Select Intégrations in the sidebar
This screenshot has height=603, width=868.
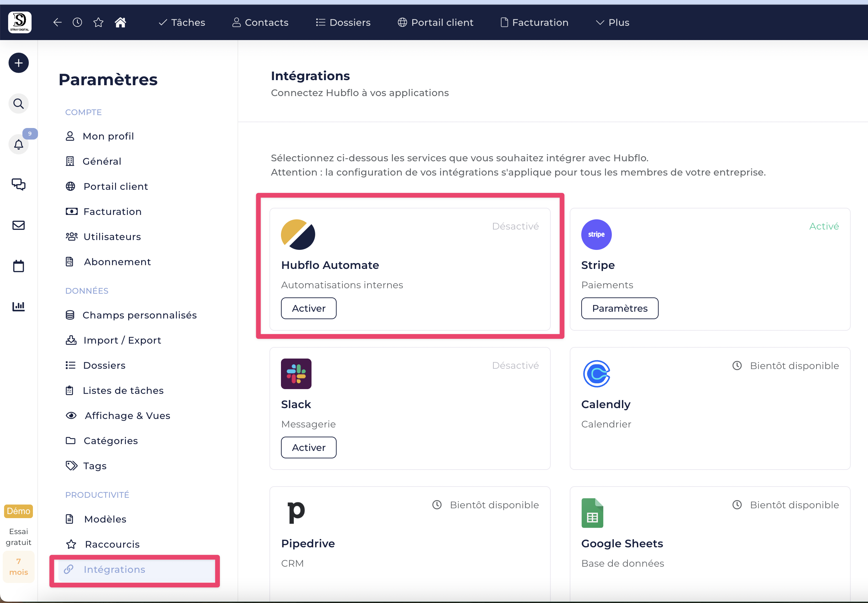[136, 570]
